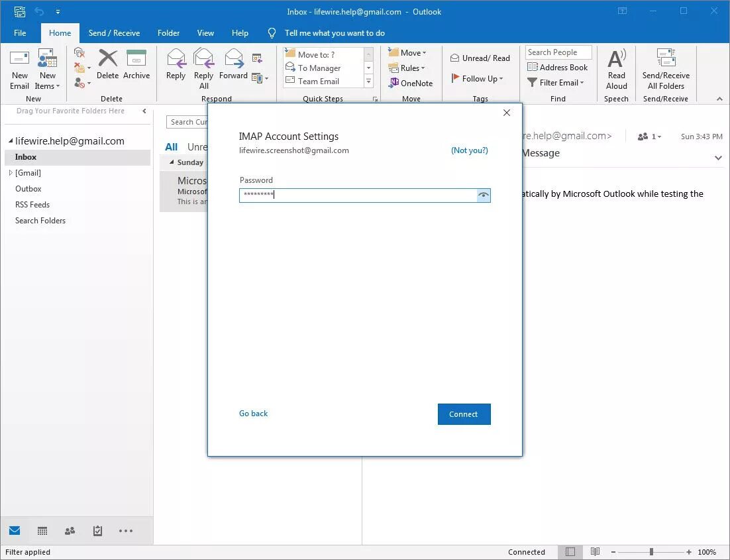The width and height of the screenshot is (730, 560).
Task: Select the Move to: ? quick step
Action: (x=323, y=54)
